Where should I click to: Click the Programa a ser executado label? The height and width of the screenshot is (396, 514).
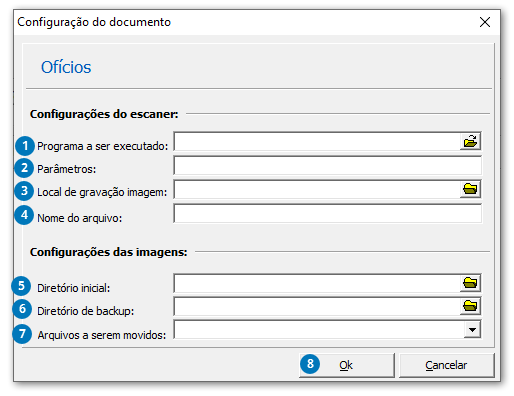[x=103, y=146]
